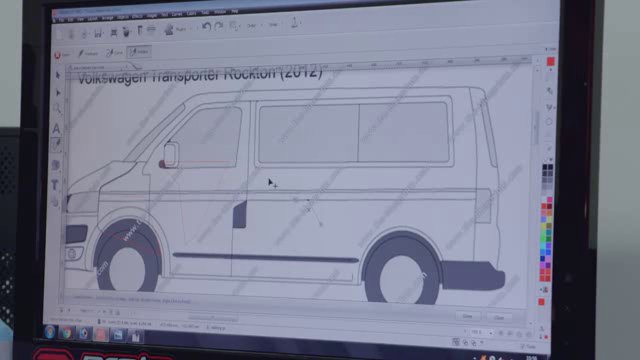Toggle the Curve drawing mode
The image size is (640, 360).
pyautogui.click(x=114, y=53)
